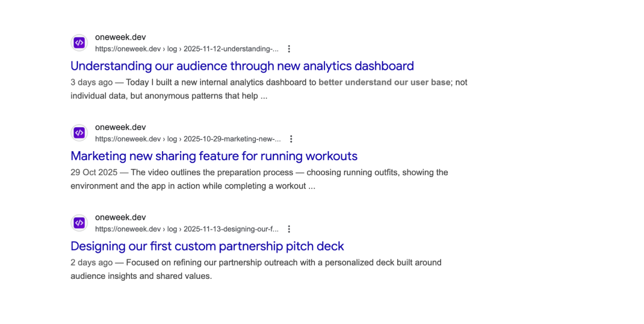Screen dimensions: 644x324
Task: Open the analytics dashboard article link
Action: click(242, 66)
